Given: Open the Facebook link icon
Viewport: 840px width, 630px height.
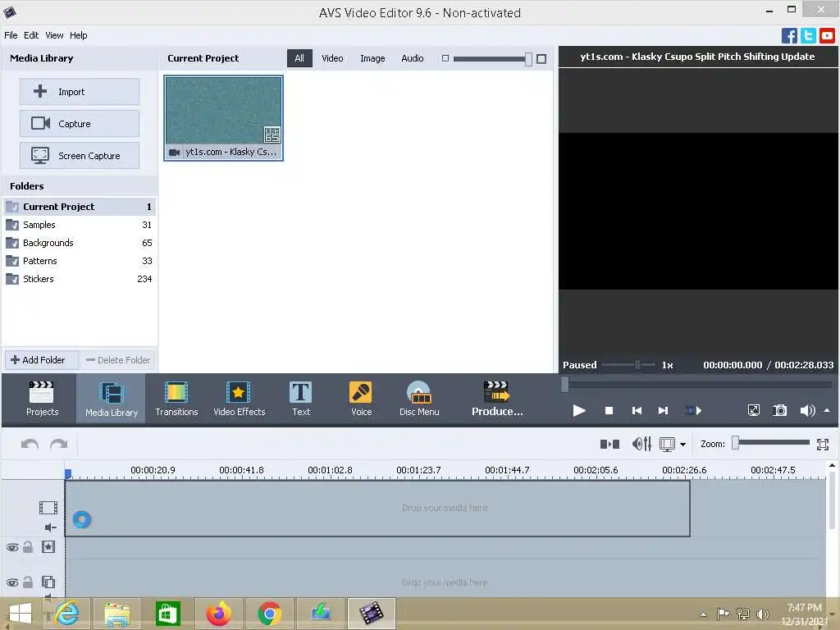Looking at the screenshot, I should pyautogui.click(x=789, y=36).
